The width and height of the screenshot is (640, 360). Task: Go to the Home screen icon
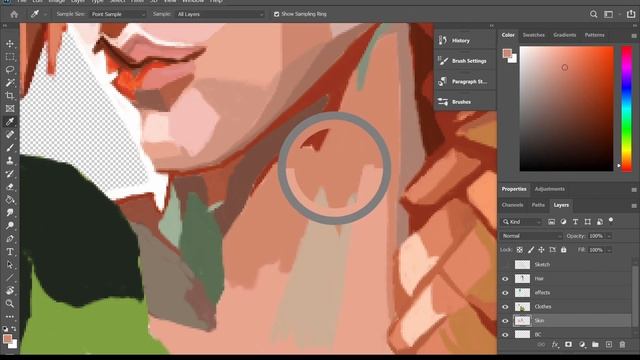pyautogui.click(x=14, y=14)
